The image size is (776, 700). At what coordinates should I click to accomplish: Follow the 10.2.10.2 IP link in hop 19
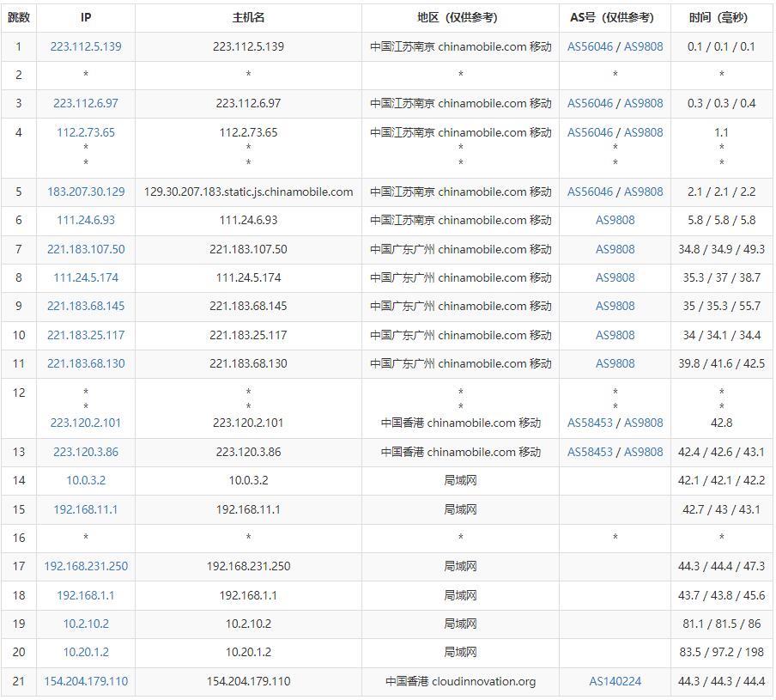tap(86, 624)
